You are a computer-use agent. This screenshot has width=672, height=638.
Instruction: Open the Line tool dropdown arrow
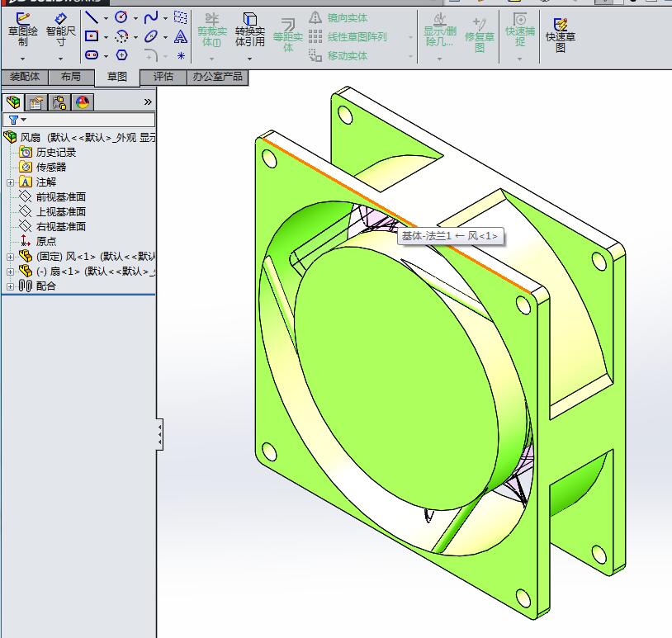(106, 18)
